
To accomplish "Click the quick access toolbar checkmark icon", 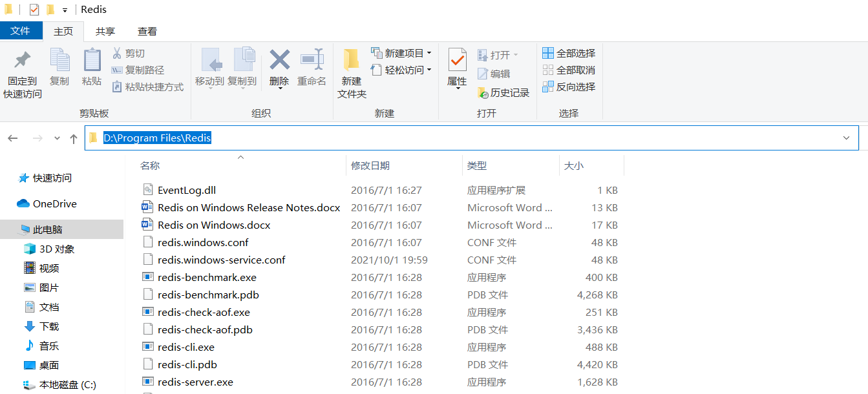I will (34, 10).
